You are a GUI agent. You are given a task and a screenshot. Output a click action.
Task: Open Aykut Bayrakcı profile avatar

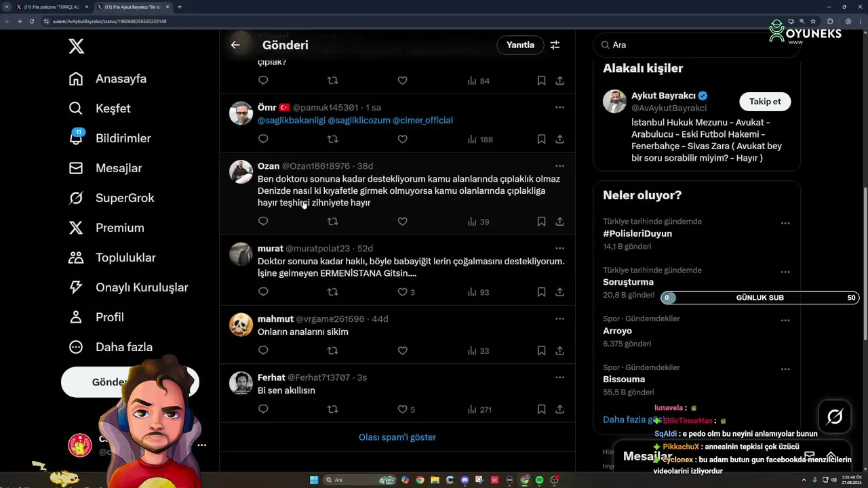(x=614, y=102)
